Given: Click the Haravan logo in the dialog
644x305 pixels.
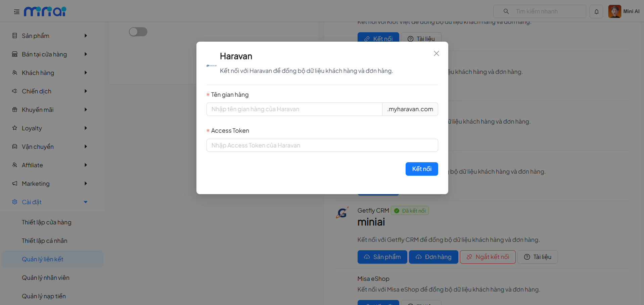Looking at the screenshot, I should pyautogui.click(x=211, y=66).
